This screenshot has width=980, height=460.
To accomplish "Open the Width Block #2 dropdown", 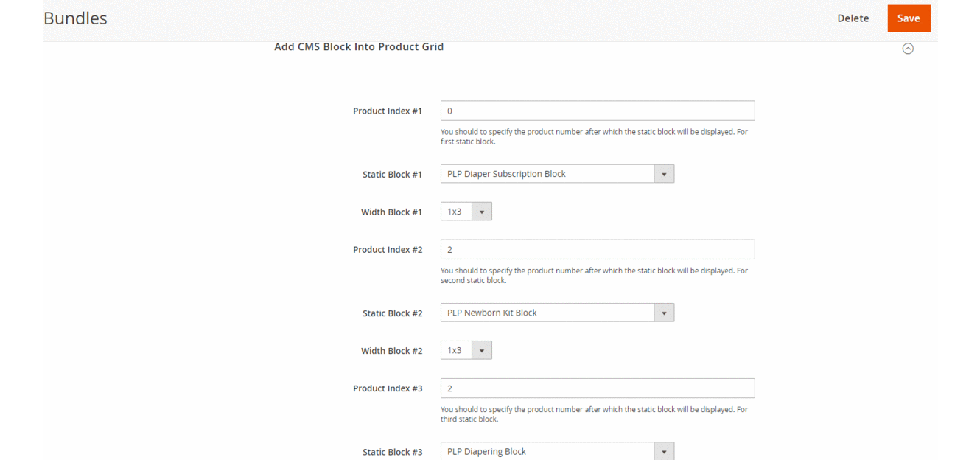I will (x=466, y=350).
